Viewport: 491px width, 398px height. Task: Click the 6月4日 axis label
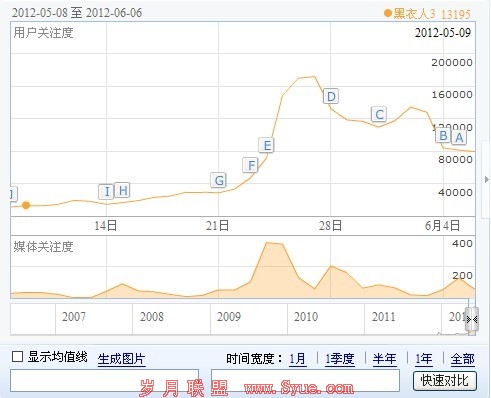click(442, 226)
